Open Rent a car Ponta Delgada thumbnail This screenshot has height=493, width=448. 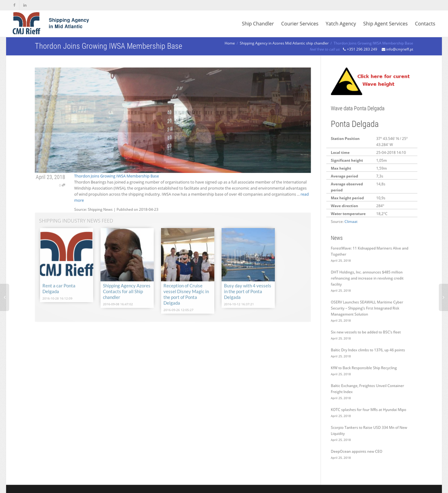tap(66, 254)
